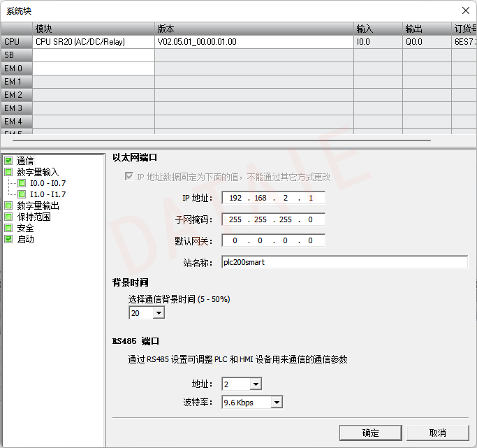The image size is (477, 448).
Task: Toggle the 启动 checkbox in the tree
Action: click(x=8, y=239)
